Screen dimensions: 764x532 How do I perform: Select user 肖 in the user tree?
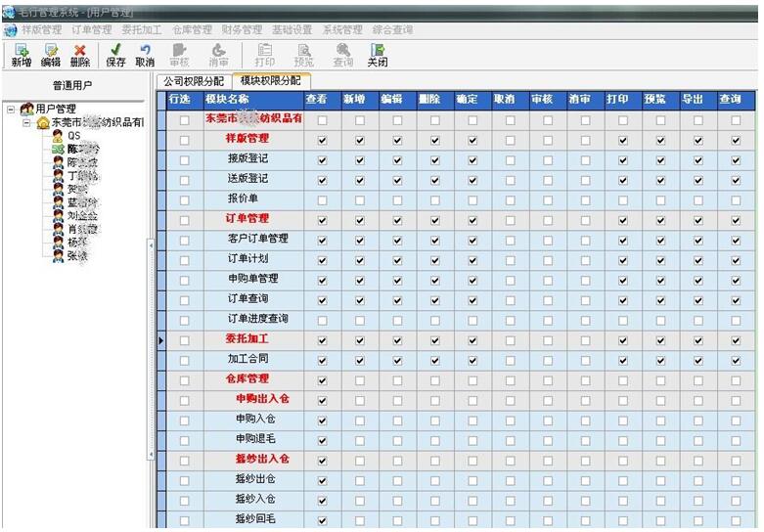click(82, 229)
